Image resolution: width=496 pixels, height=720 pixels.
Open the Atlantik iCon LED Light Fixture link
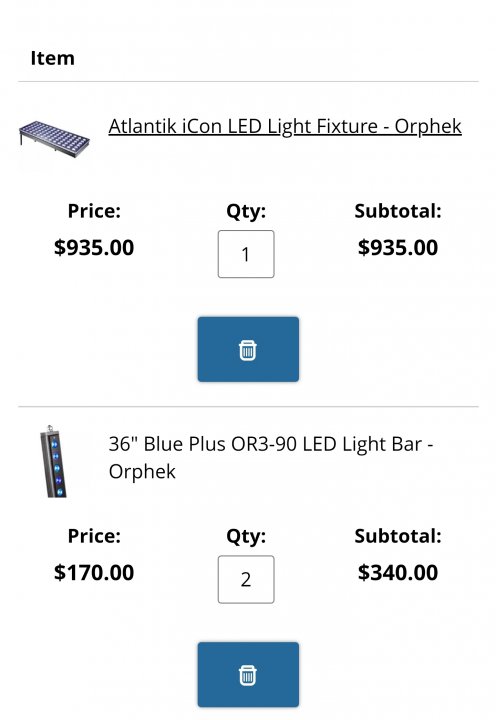coord(285,127)
